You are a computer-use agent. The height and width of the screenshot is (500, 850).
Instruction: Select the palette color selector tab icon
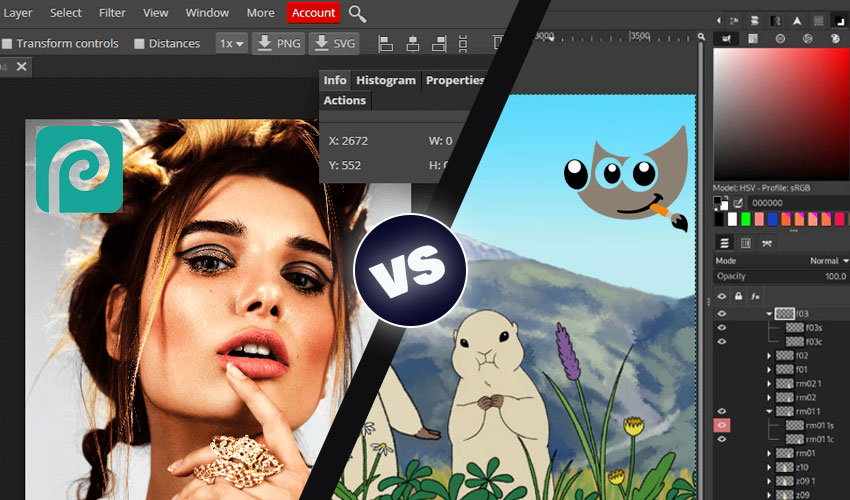[835, 39]
